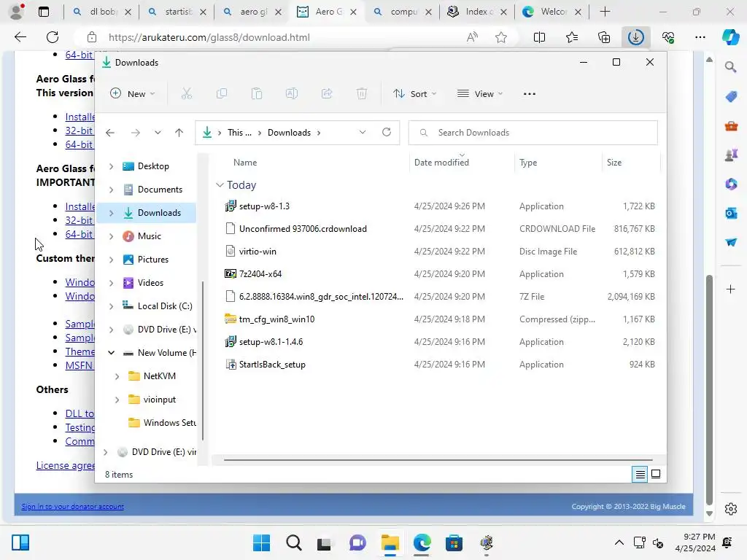Switch to large thumbnails view layout icon
The image size is (747, 560).
(656, 474)
